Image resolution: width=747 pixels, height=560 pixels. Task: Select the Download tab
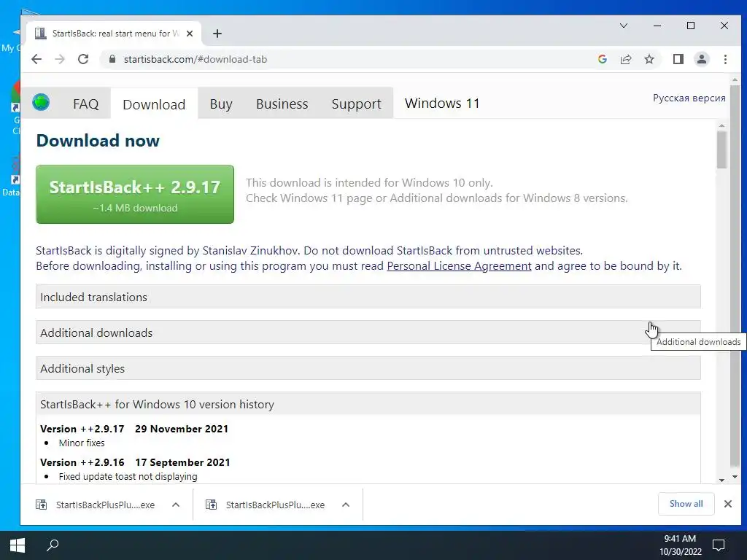click(x=154, y=104)
